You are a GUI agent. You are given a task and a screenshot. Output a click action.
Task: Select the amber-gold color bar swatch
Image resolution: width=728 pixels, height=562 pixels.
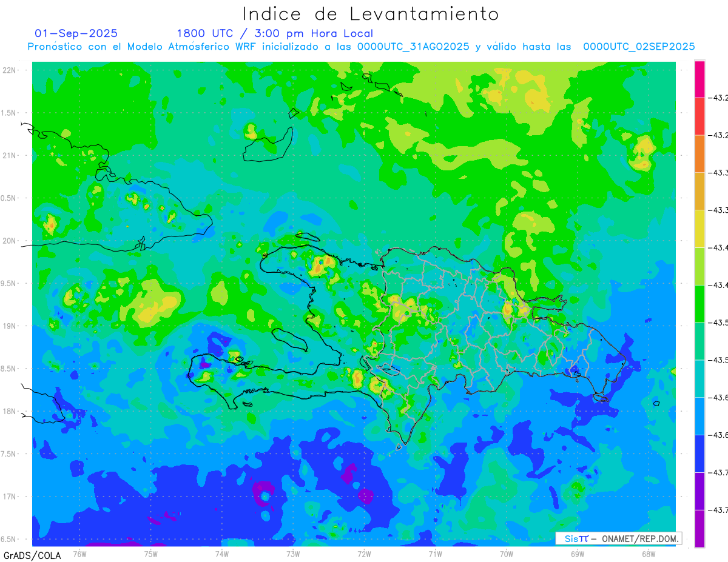pos(699,192)
